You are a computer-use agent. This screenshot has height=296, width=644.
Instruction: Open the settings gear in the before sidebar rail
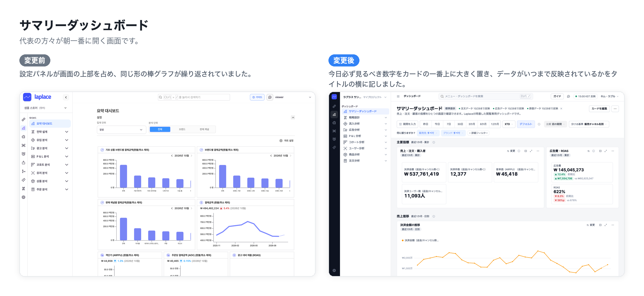tap(24, 197)
